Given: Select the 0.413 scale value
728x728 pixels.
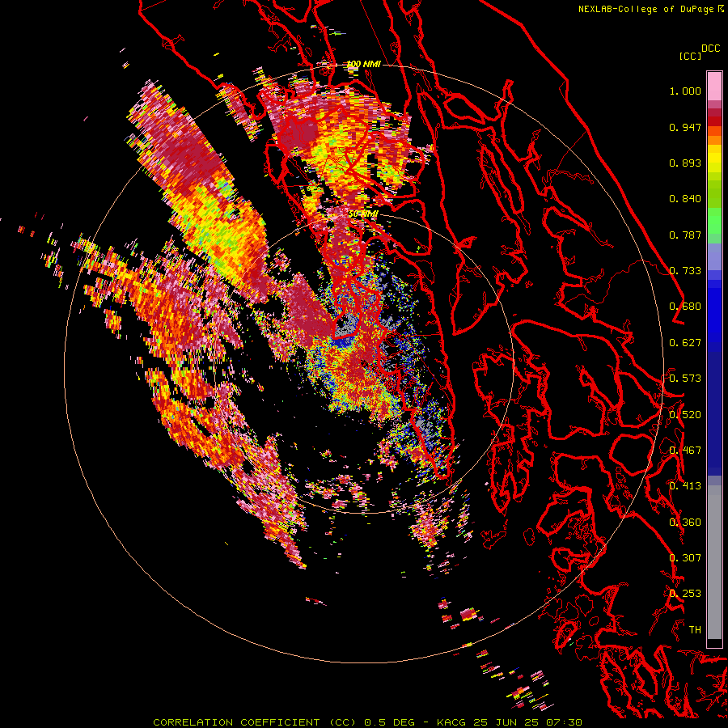Looking at the screenshot, I should pyautogui.click(x=685, y=486).
